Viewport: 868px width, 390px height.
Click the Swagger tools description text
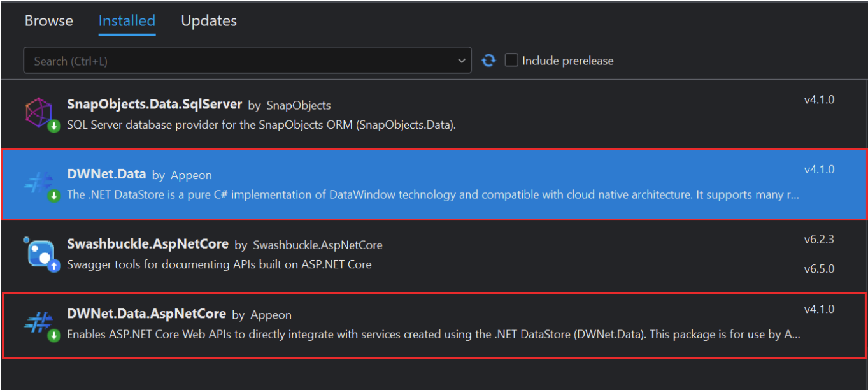coord(219,264)
